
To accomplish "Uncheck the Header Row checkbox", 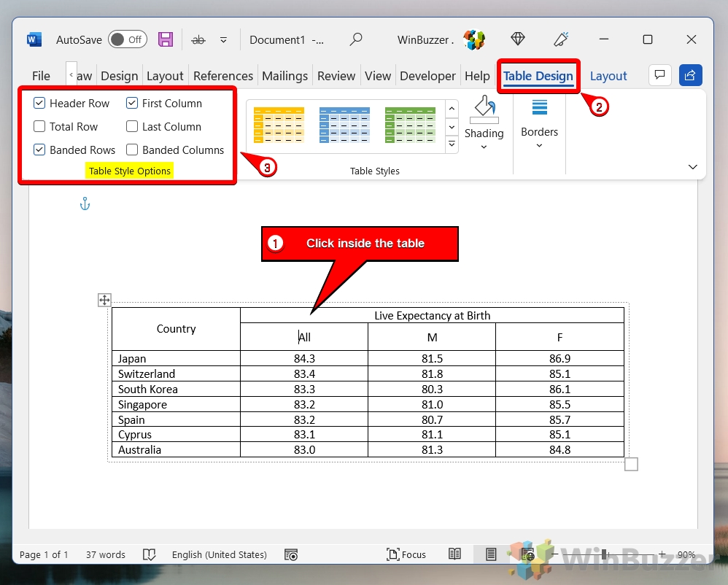I will point(39,103).
